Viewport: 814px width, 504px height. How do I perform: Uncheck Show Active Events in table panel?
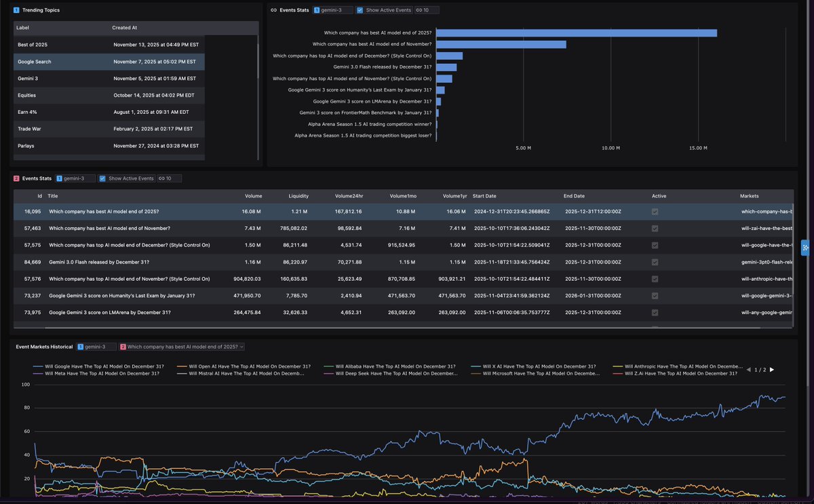(102, 178)
